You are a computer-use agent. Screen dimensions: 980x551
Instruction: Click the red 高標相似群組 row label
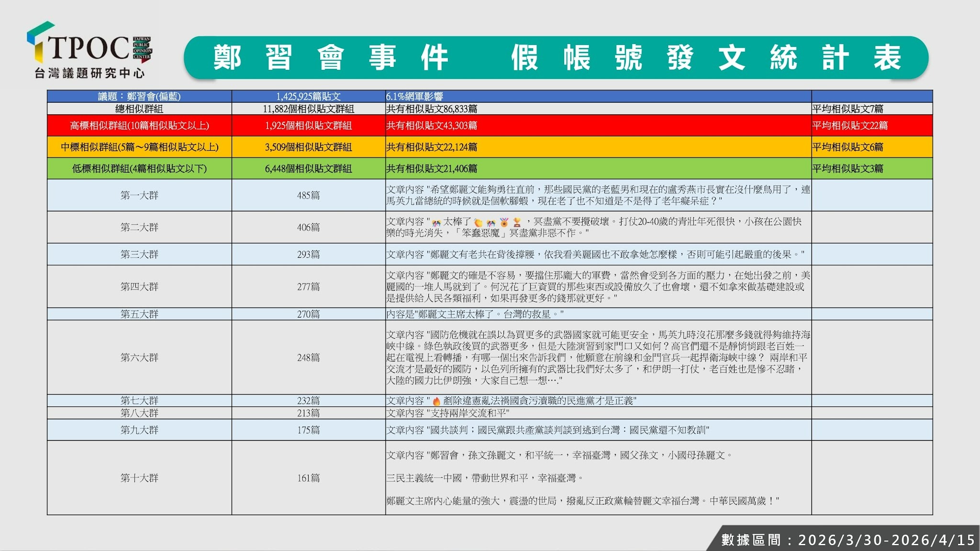coord(139,126)
